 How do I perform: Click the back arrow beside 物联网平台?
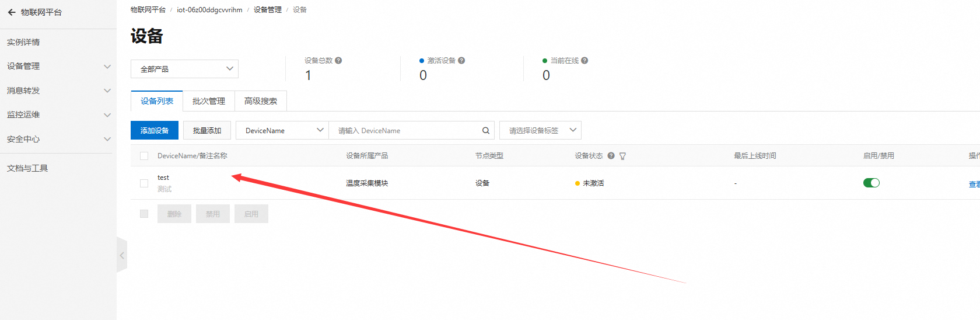[x=12, y=12]
